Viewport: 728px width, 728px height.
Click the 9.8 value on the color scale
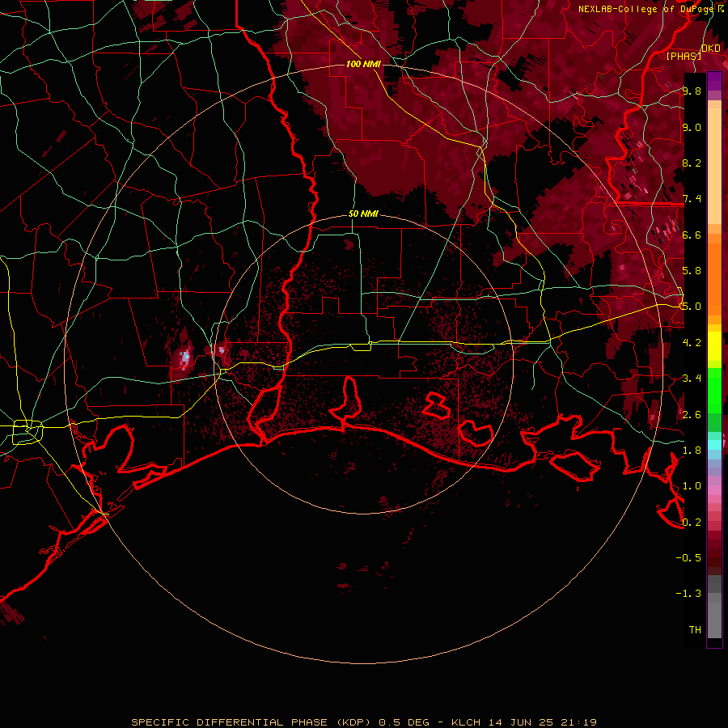[x=692, y=91]
